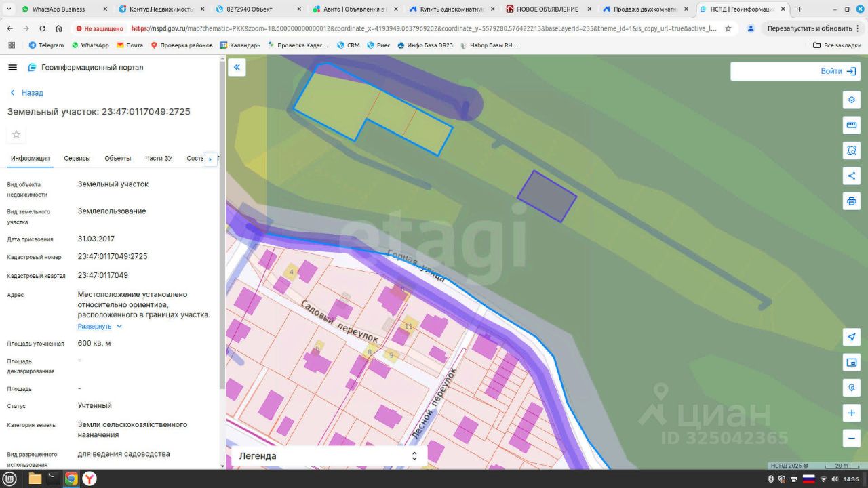Click house number 11 on the map
Screen dimensions: 868x488
[x=408, y=326]
